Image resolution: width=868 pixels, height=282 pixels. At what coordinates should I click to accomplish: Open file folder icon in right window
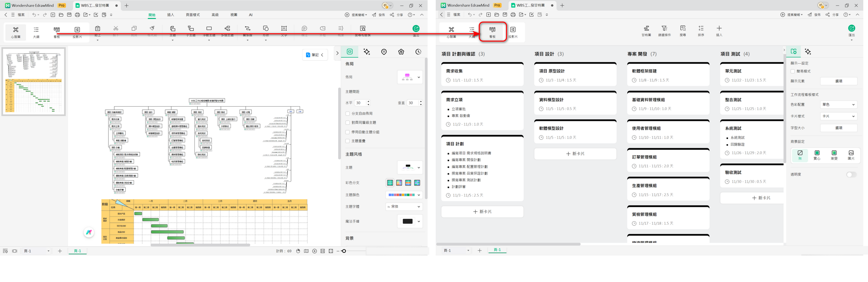tap(496, 15)
